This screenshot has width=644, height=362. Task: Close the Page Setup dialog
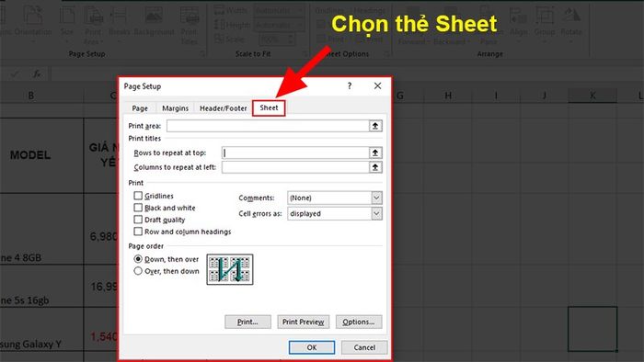[377, 85]
